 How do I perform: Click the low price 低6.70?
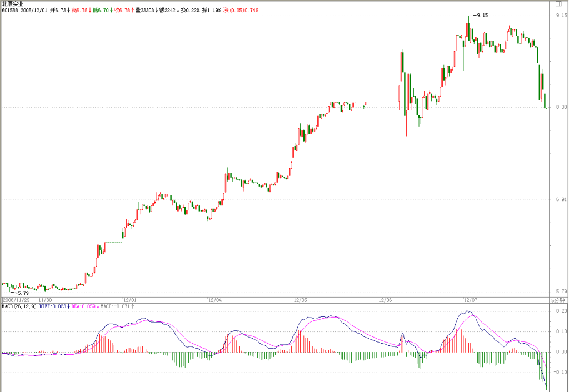[x=101, y=10]
